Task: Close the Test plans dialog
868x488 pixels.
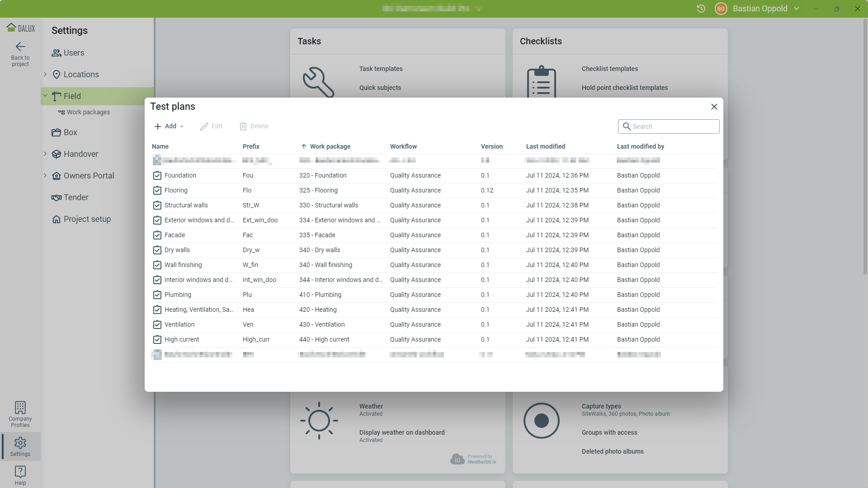Action: pyautogui.click(x=714, y=107)
